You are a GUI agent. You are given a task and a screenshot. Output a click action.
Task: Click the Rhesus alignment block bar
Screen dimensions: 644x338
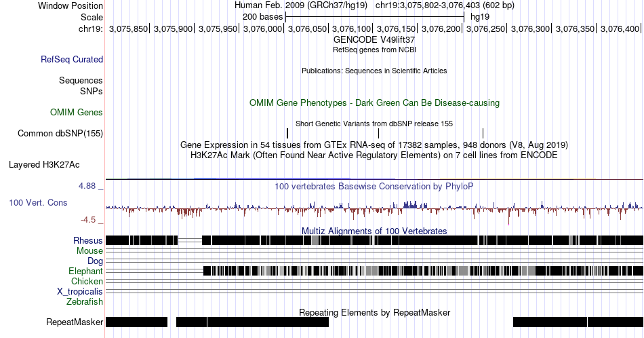click(x=374, y=240)
